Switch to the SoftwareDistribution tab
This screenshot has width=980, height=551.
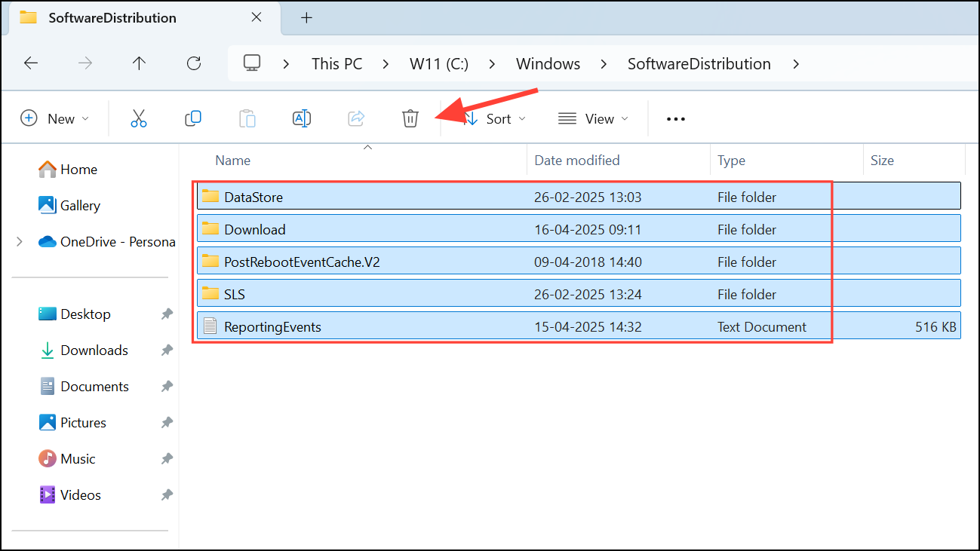coord(112,17)
